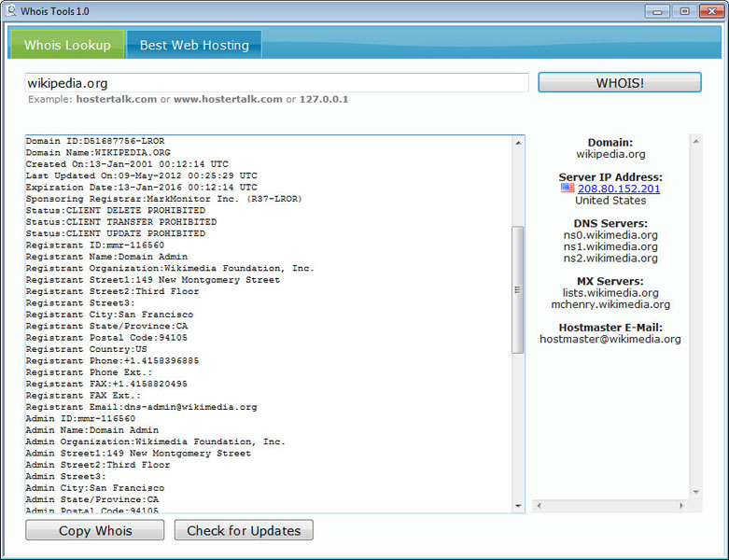The height and width of the screenshot is (560, 729).
Task: Open the Best Web Hosting tab
Action: [x=194, y=45]
